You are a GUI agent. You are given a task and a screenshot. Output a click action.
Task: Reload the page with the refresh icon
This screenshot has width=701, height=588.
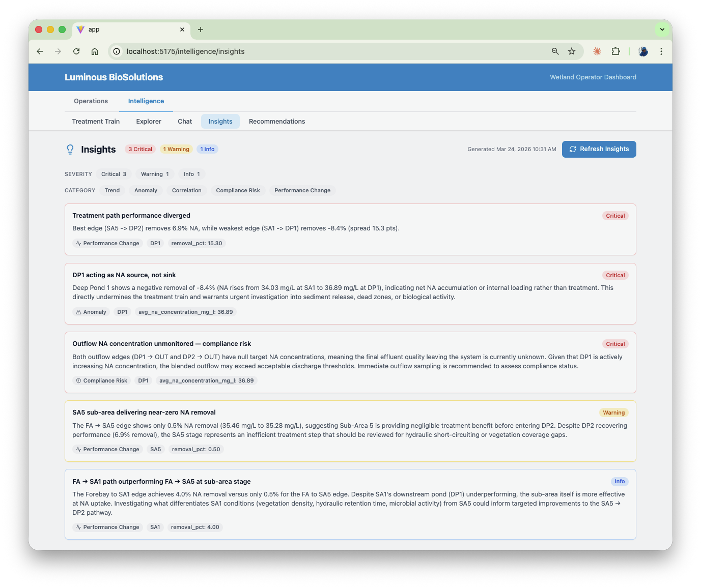(76, 51)
